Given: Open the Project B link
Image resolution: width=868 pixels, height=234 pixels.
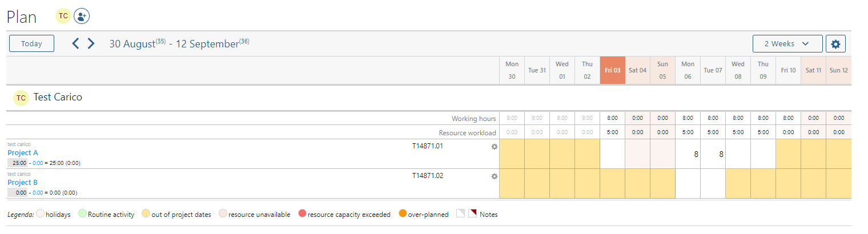Looking at the screenshot, I should tap(23, 183).
